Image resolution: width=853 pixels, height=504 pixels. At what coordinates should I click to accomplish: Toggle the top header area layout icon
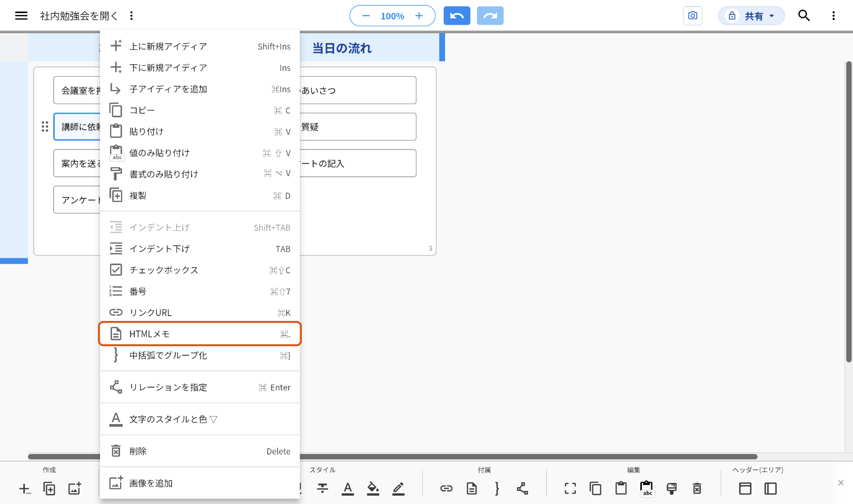click(745, 489)
